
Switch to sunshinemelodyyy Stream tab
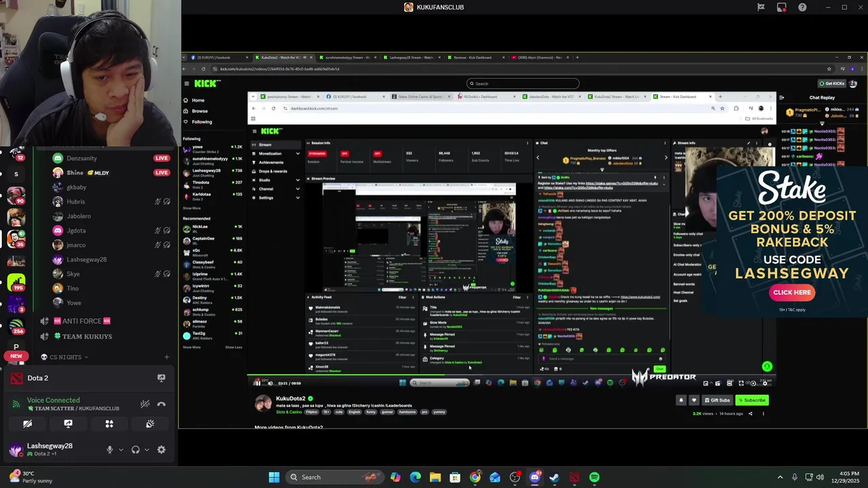[348, 58]
